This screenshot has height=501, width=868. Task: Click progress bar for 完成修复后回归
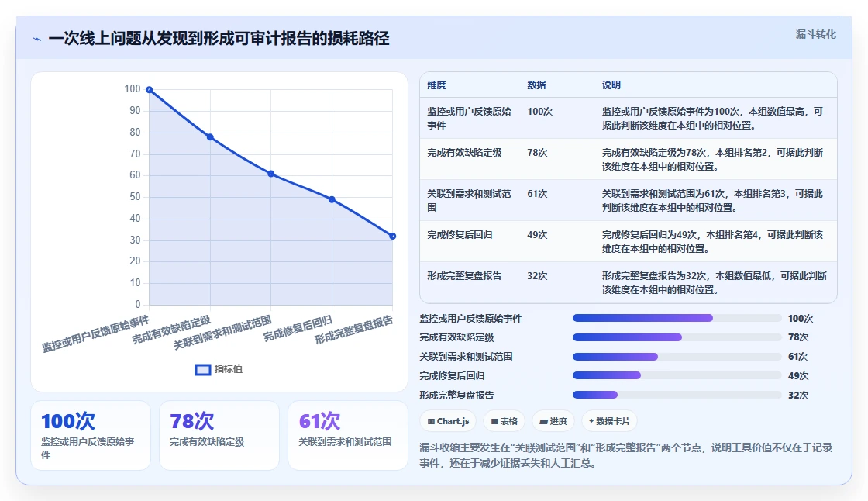[x=677, y=375]
